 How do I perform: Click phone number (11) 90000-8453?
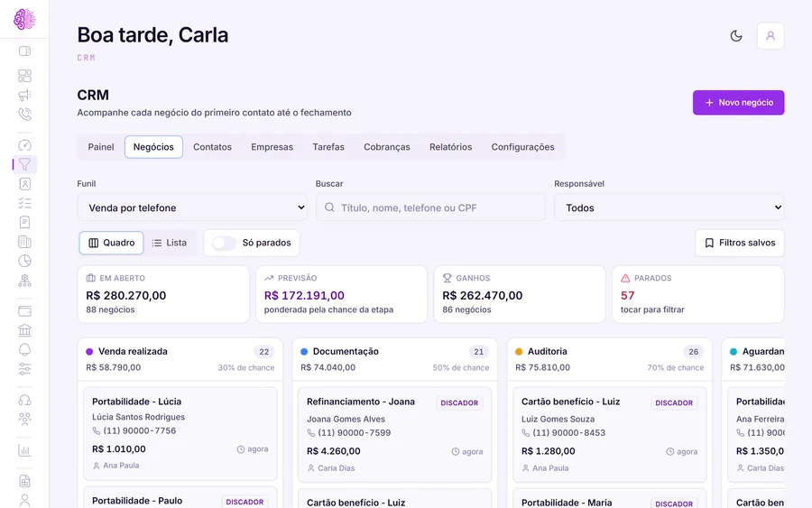coord(568,433)
